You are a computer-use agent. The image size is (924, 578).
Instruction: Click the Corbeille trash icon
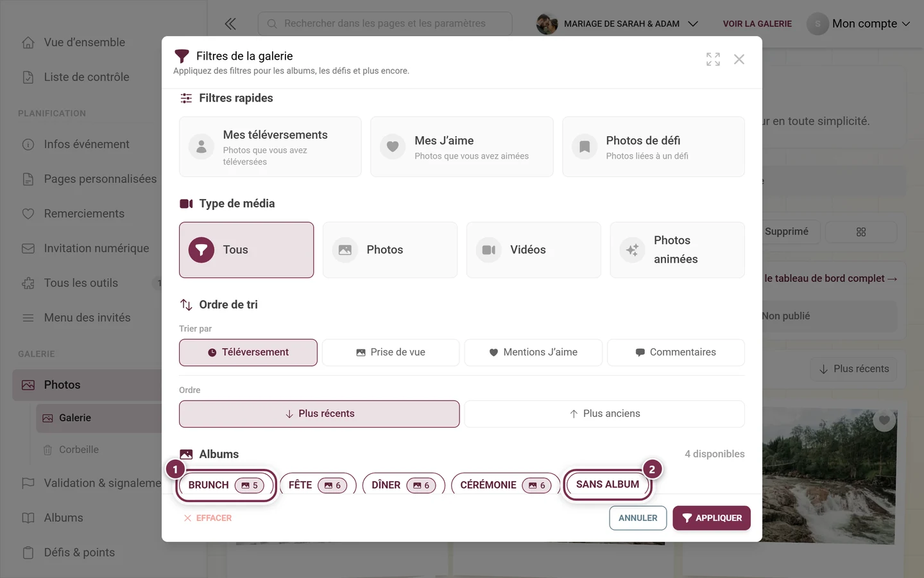pos(47,450)
